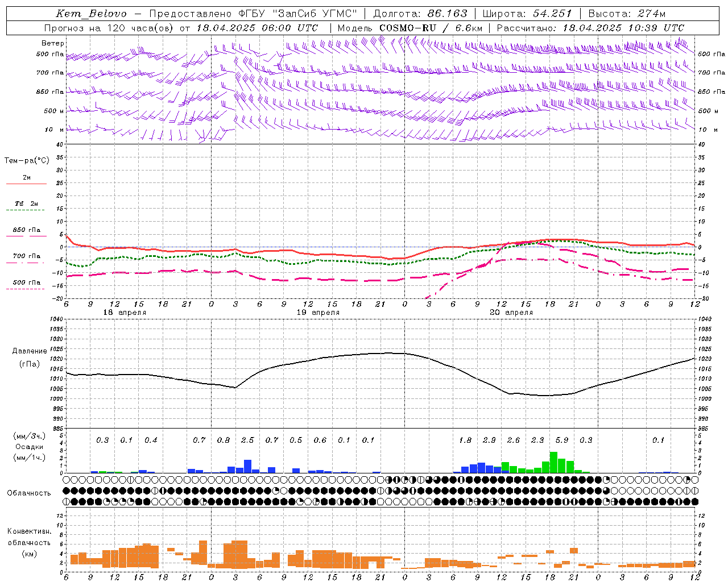
Task: Click the 2.6 precipitation total value
Action: (x=514, y=440)
